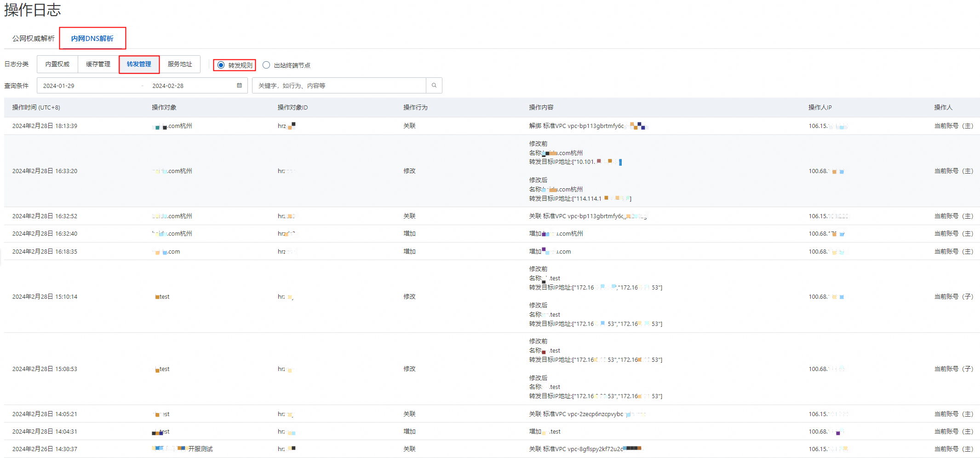Click 当前账号 (主) in the 14:30:37 row

click(x=953, y=449)
